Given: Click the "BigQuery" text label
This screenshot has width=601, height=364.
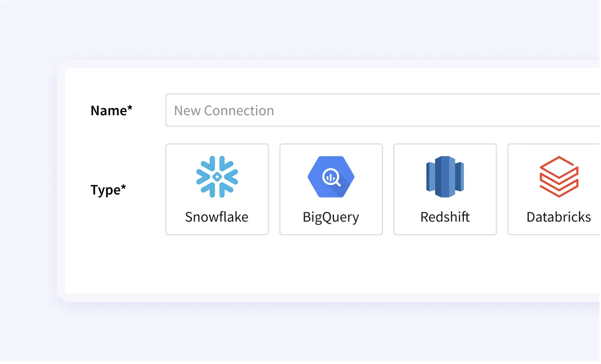Looking at the screenshot, I should [331, 217].
